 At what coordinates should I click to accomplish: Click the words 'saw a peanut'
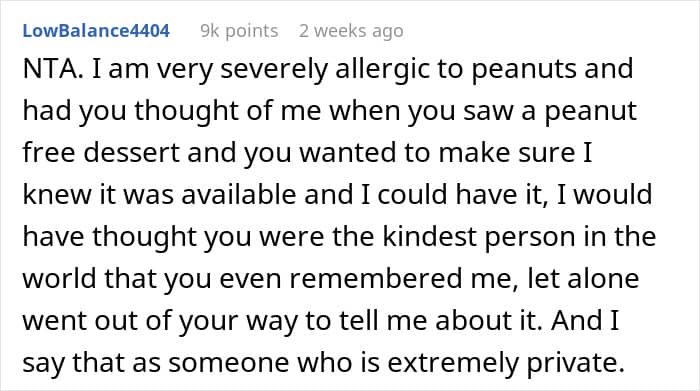(x=550, y=112)
